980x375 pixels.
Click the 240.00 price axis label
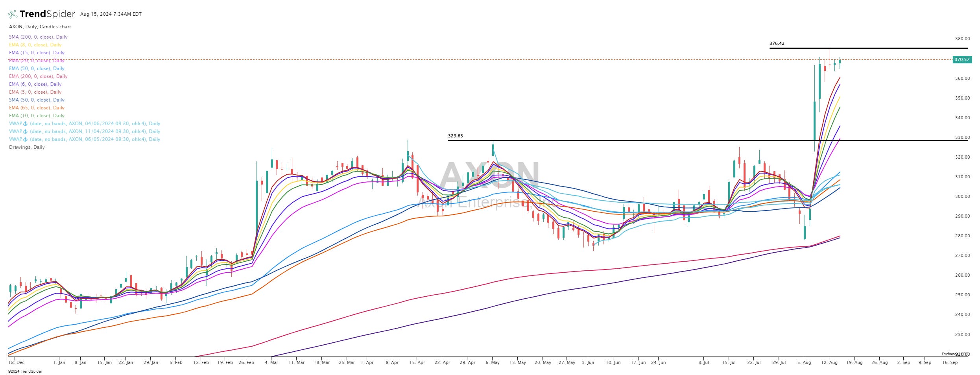coord(962,314)
